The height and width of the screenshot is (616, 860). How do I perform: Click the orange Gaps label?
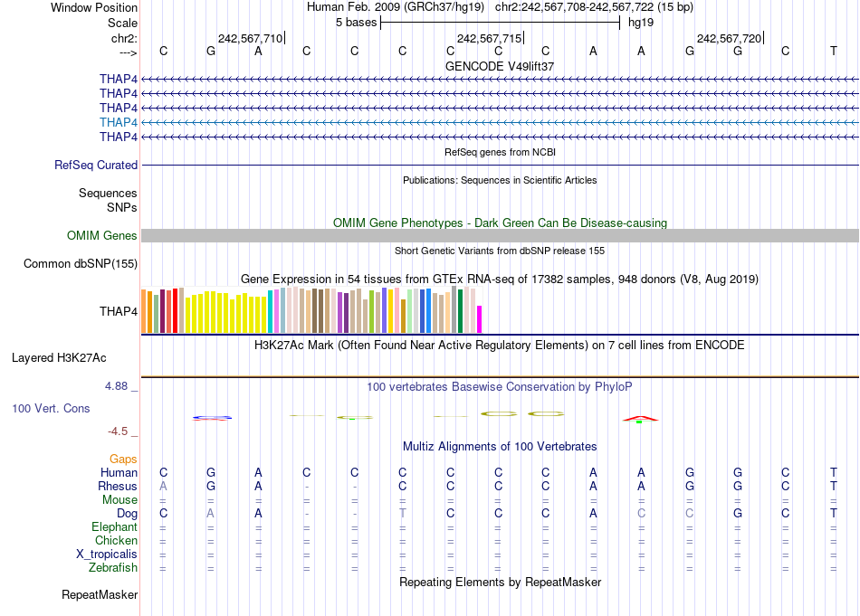[x=123, y=460]
